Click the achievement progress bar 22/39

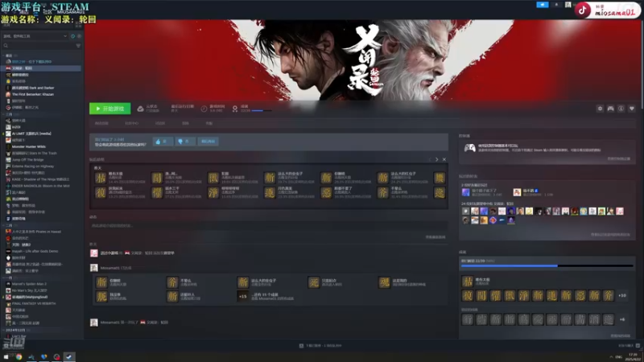(547, 266)
